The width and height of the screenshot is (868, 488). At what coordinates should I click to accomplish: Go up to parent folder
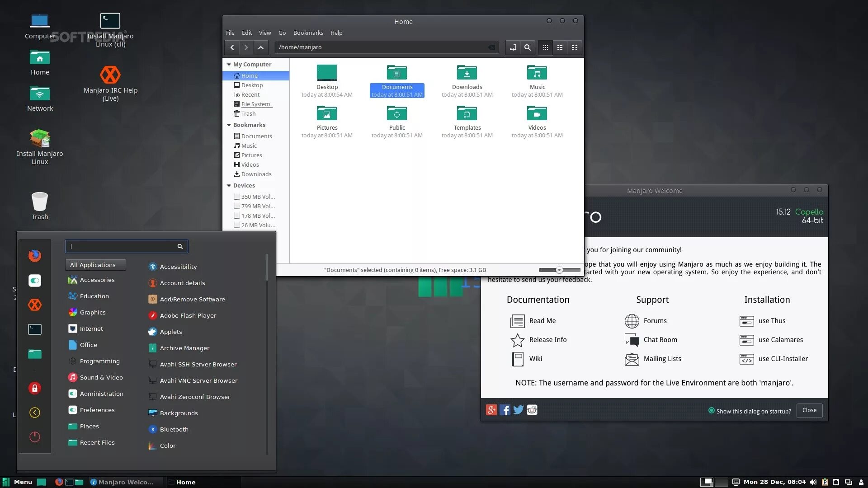point(261,47)
